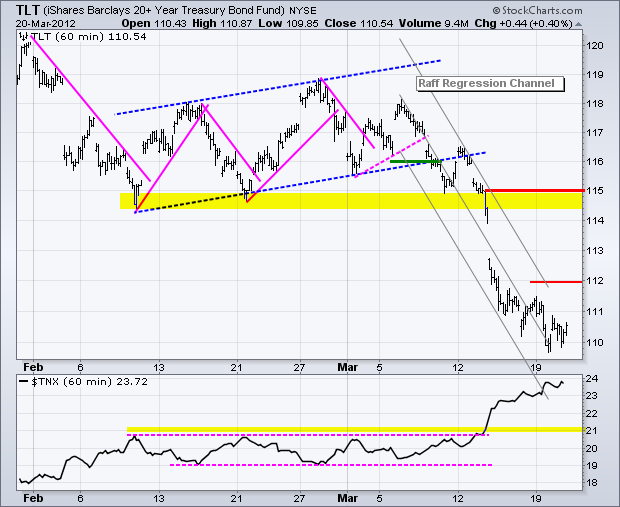Click the Feb label on upper chart date axis
This screenshot has height=507, width=620.
coord(33,367)
